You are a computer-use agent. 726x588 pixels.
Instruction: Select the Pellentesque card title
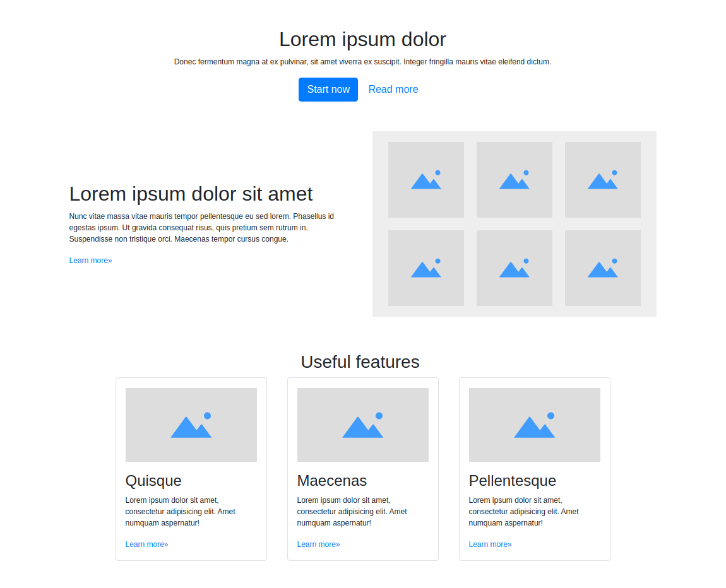(x=512, y=480)
